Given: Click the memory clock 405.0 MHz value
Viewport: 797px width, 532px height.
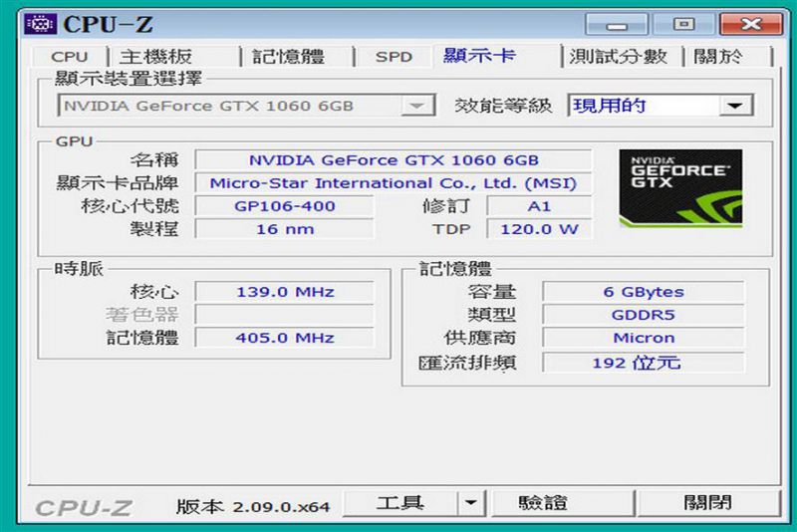Looking at the screenshot, I should point(285,338).
